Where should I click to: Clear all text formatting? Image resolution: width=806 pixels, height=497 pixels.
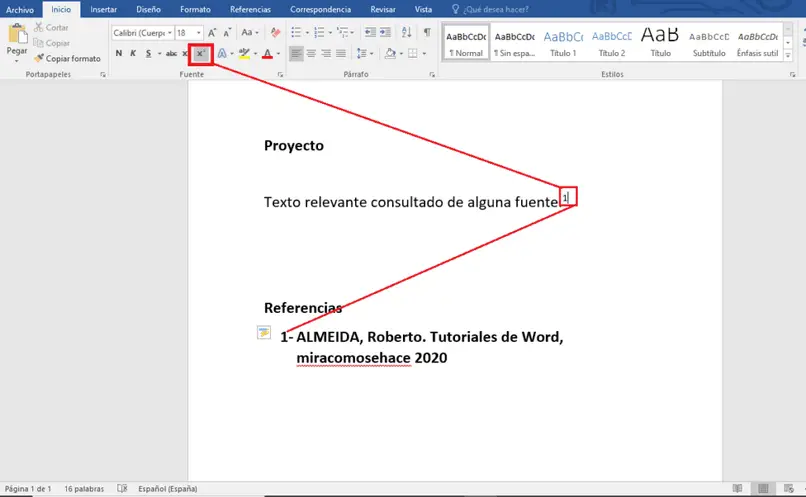pyautogui.click(x=274, y=33)
